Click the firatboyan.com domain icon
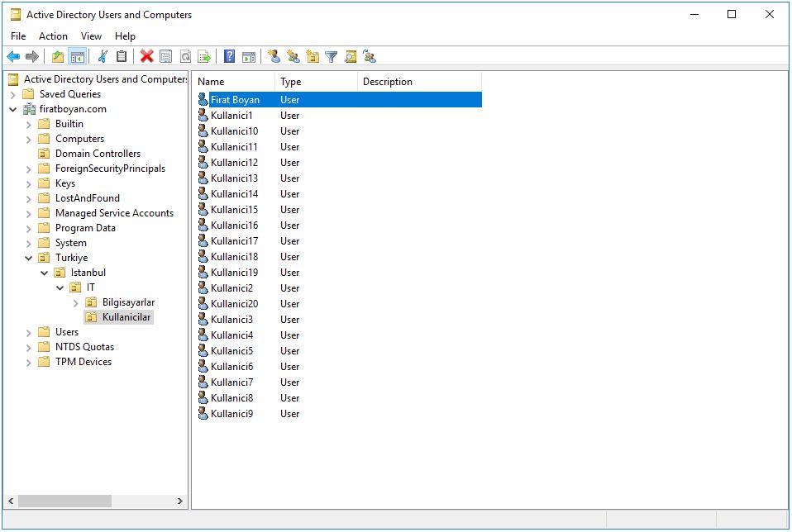792x532 pixels. point(29,109)
